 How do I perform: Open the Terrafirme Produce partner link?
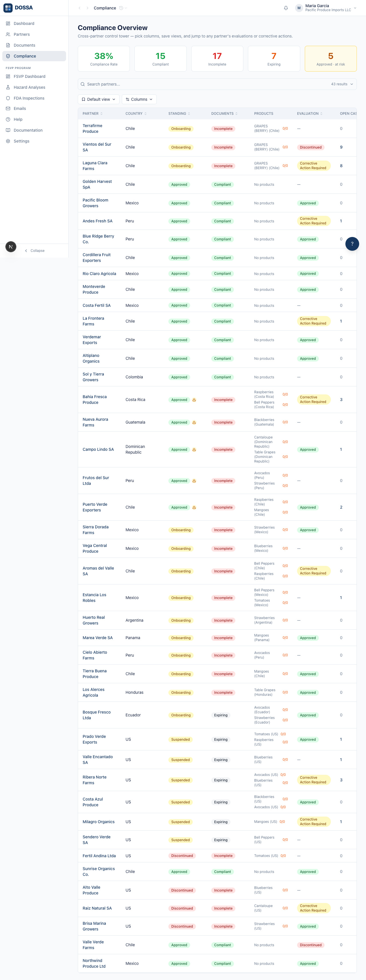point(92,129)
